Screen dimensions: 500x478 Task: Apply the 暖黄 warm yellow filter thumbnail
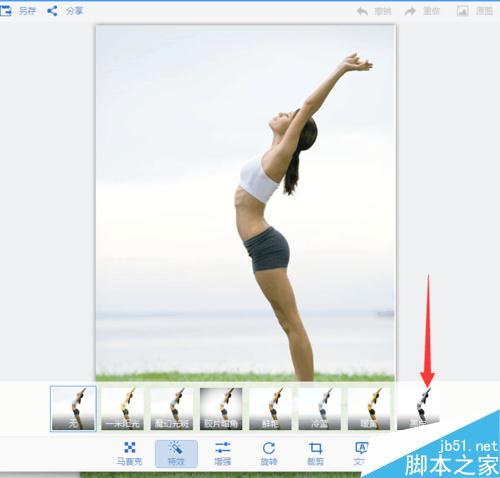click(369, 409)
